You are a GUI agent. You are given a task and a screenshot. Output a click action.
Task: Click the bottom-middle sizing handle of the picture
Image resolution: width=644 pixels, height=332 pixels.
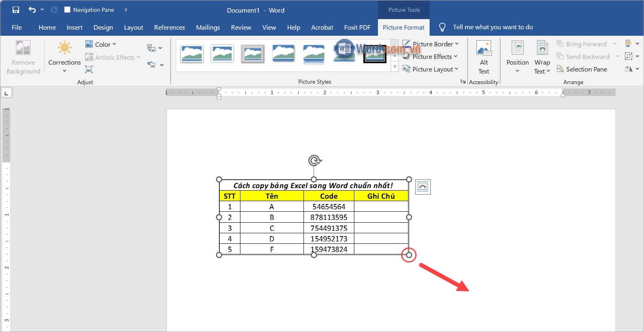(x=314, y=255)
